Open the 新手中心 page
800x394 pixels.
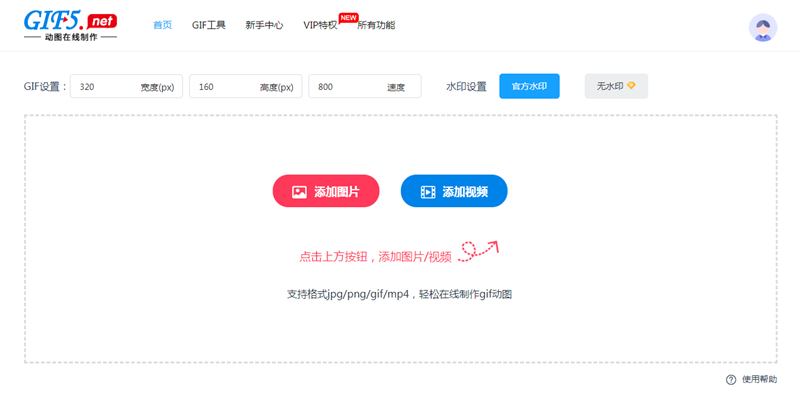(x=264, y=25)
